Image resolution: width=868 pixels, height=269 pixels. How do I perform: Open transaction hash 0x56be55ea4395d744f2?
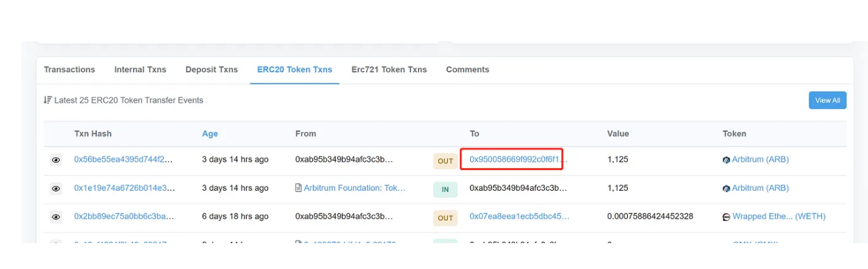pos(123,160)
